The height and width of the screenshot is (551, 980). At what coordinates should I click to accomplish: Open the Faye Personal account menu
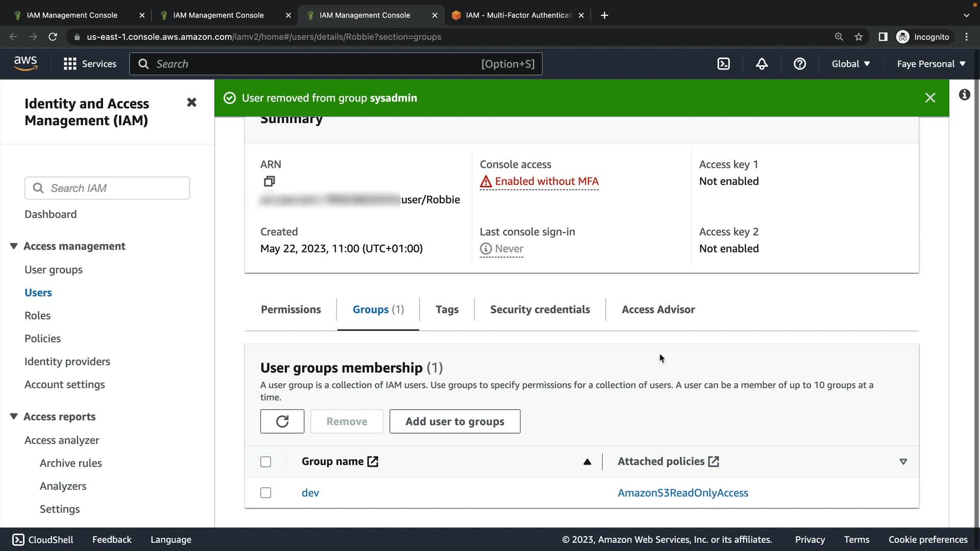(x=931, y=64)
